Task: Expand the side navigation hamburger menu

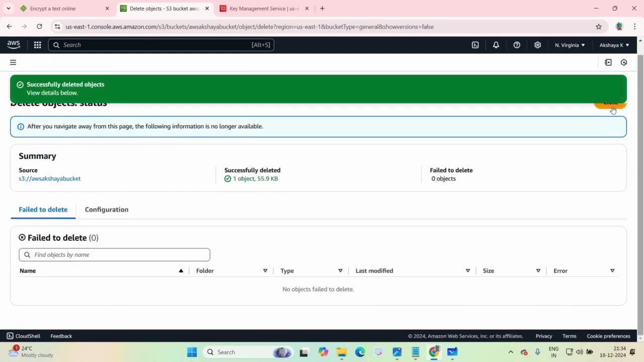Action: point(13,62)
